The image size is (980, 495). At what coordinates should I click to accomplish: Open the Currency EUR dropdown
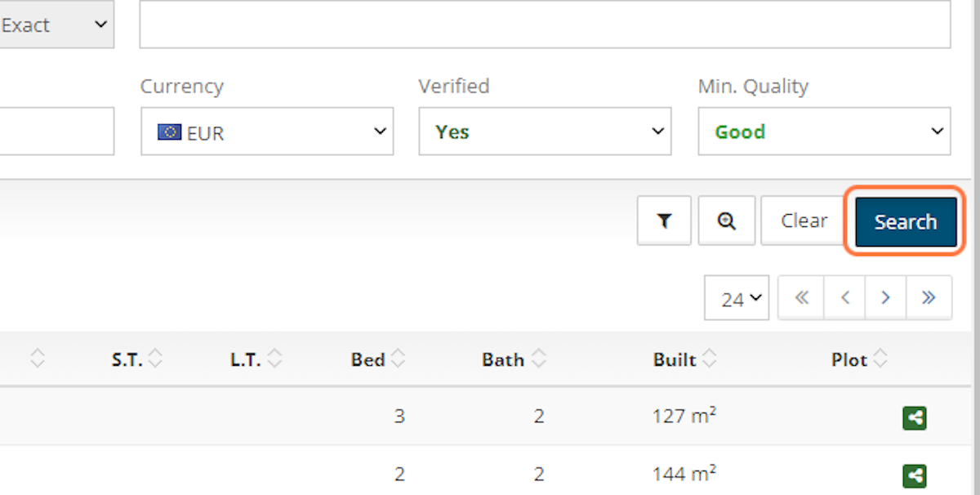pyautogui.click(x=267, y=132)
